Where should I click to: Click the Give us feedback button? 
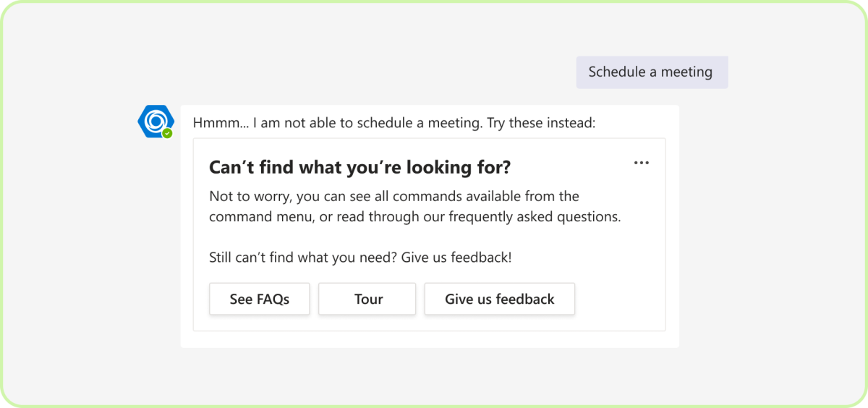[x=499, y=299]
